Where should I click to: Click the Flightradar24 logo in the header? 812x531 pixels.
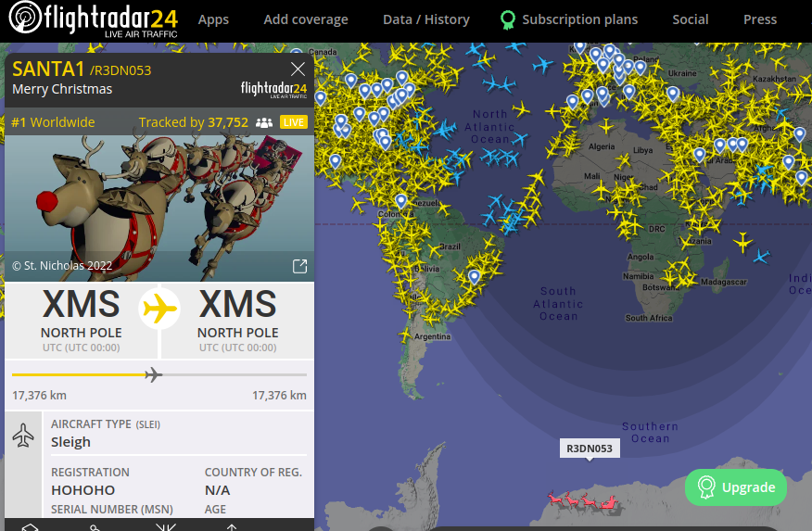click(94, 19)
